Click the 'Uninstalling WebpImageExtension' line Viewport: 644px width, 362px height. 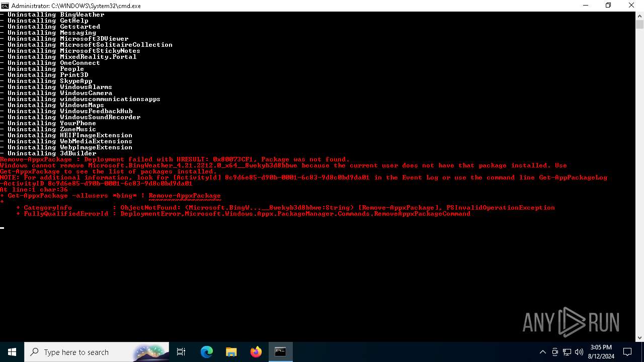[x=66, y=147]
